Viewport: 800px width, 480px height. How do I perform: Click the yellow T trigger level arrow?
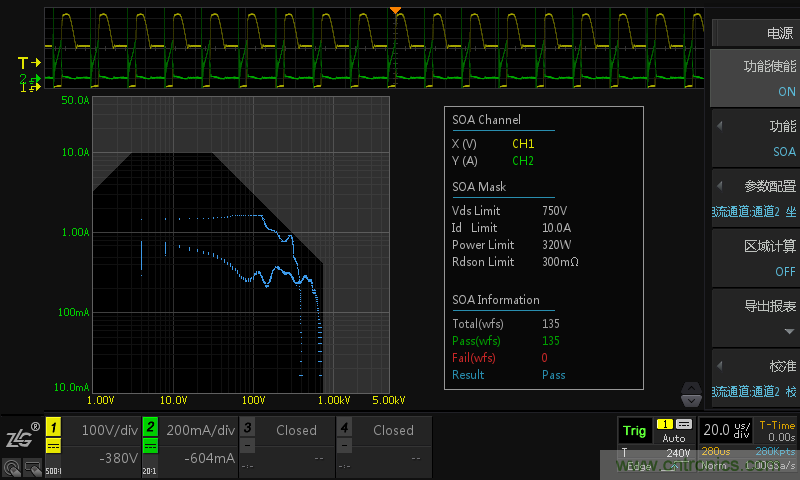(29, 63)
